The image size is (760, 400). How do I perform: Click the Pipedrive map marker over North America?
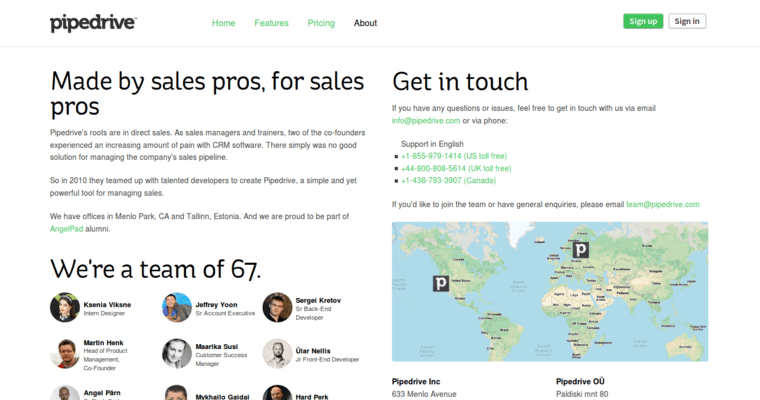440,283
